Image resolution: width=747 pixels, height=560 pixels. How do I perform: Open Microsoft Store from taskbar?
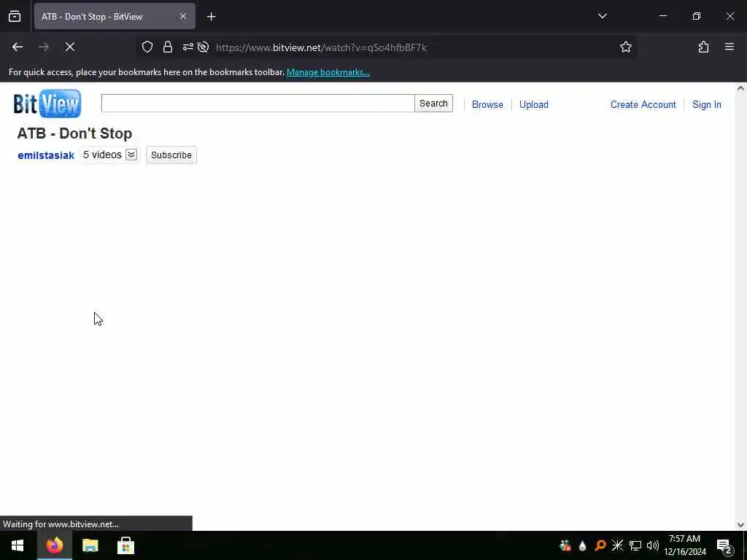coord(125,545)
